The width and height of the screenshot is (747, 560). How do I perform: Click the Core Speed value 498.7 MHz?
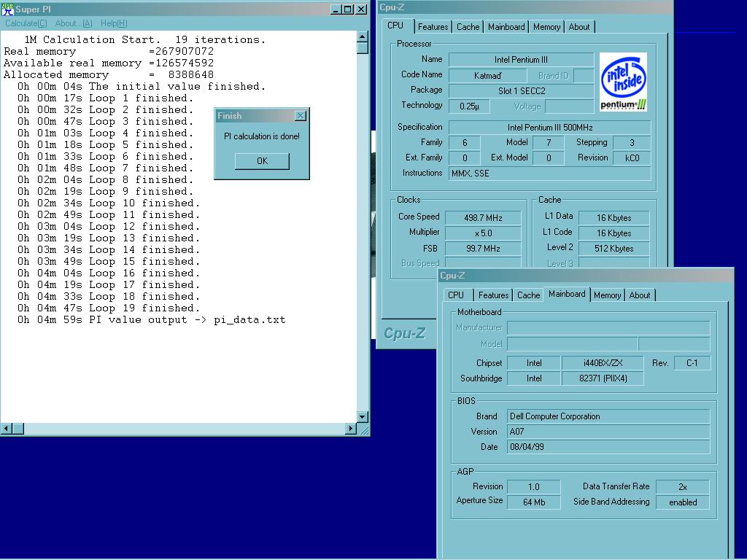[483, 218]
